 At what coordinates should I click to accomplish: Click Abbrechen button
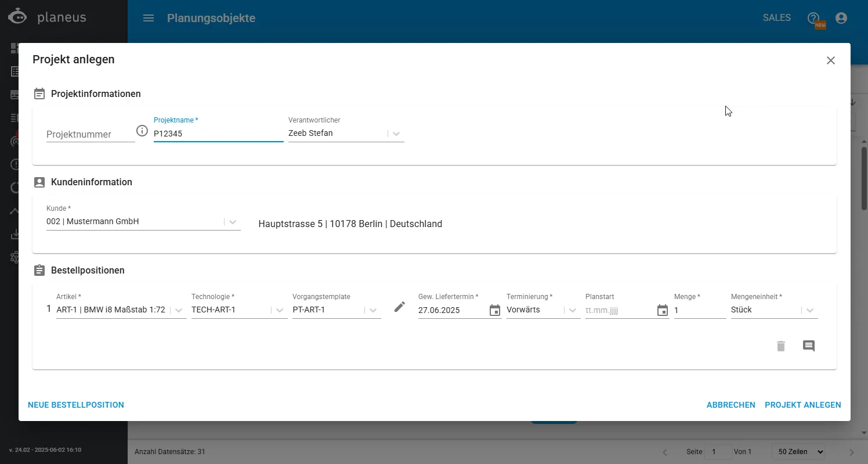click(731, 405)
